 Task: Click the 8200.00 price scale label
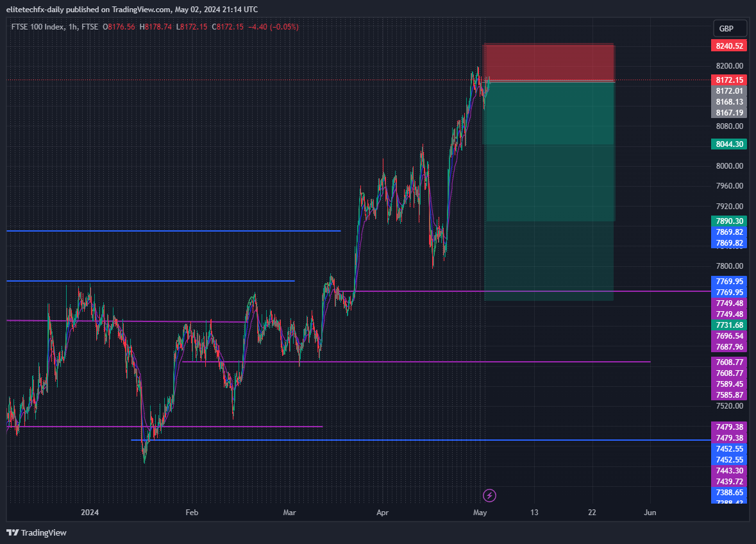730,66
